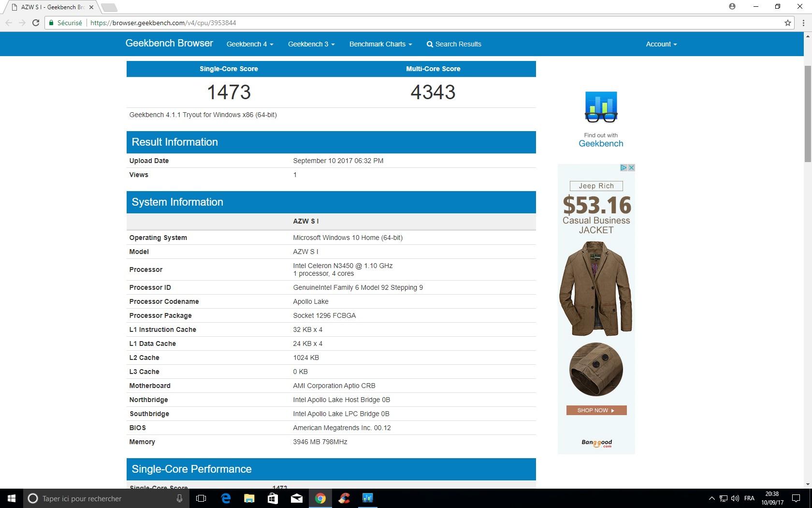Open the Geekbench app in the taskbar
Viewport: 812px width, 508px height.
coord(368,498)
